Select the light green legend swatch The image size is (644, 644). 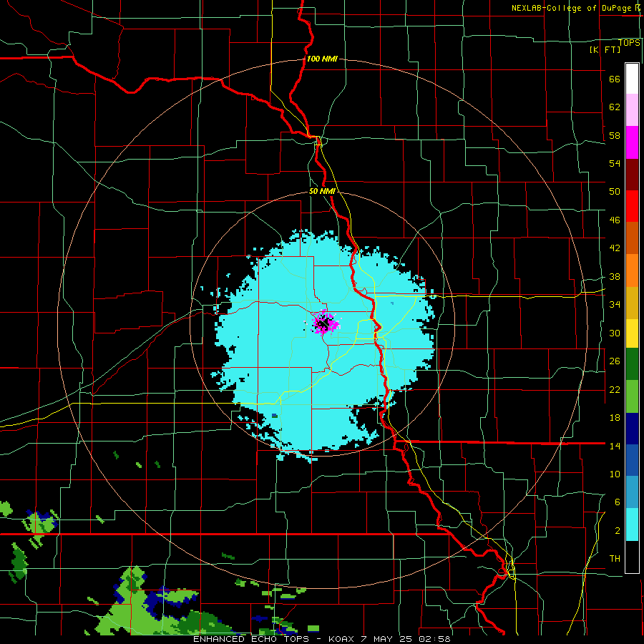point(632,396)
